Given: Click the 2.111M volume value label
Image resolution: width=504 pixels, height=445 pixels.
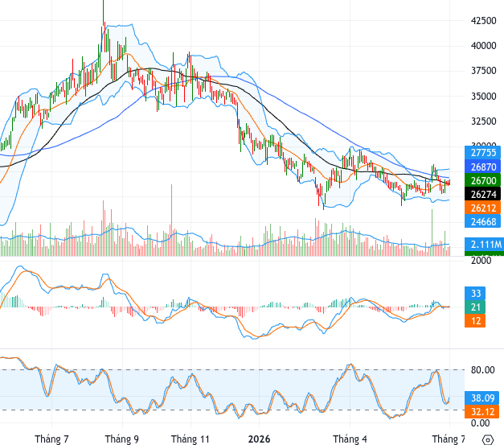Looking at the screenshot, I should [x=484, y=245].
